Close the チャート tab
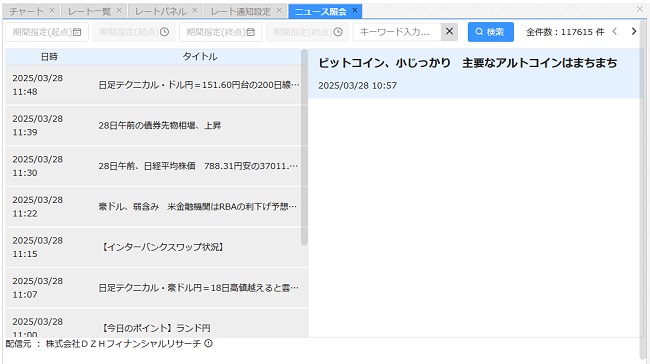650x364 pixels. [52, 10]
